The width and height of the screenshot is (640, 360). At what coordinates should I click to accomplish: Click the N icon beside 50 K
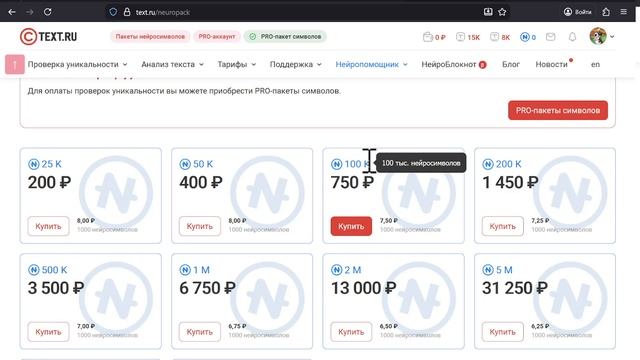click(x=185, y=164)
